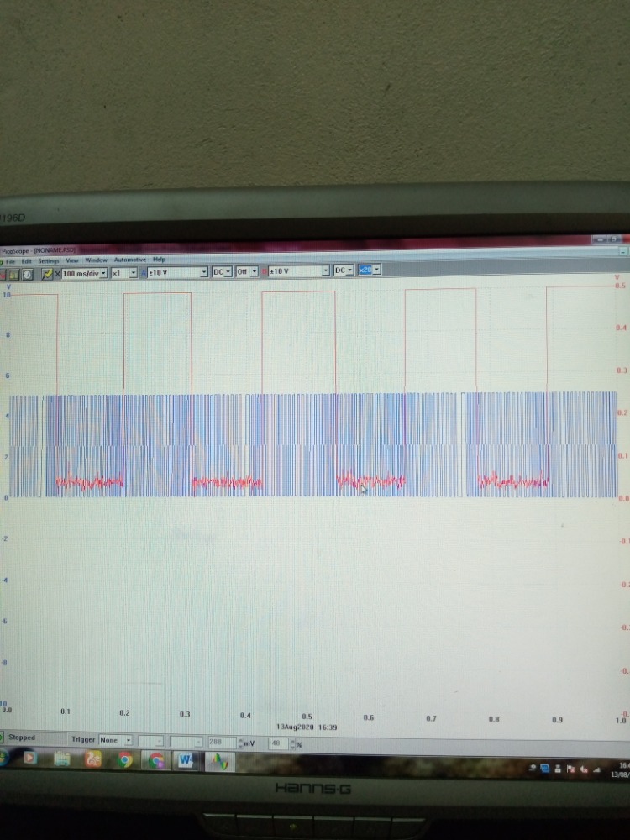Adjust the mV threshold stepper arrows
Viewport: 630px width, 840px height.
click(x=239, y=743)
